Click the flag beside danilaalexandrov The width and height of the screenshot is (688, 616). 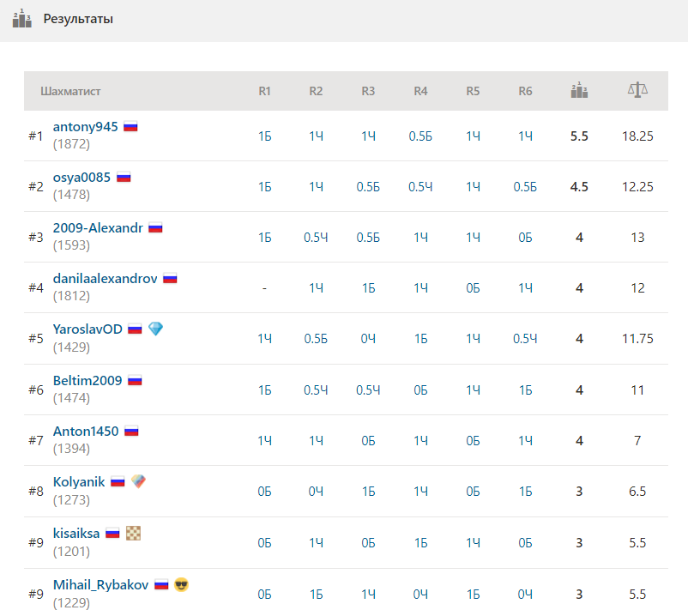pos(170,279)
